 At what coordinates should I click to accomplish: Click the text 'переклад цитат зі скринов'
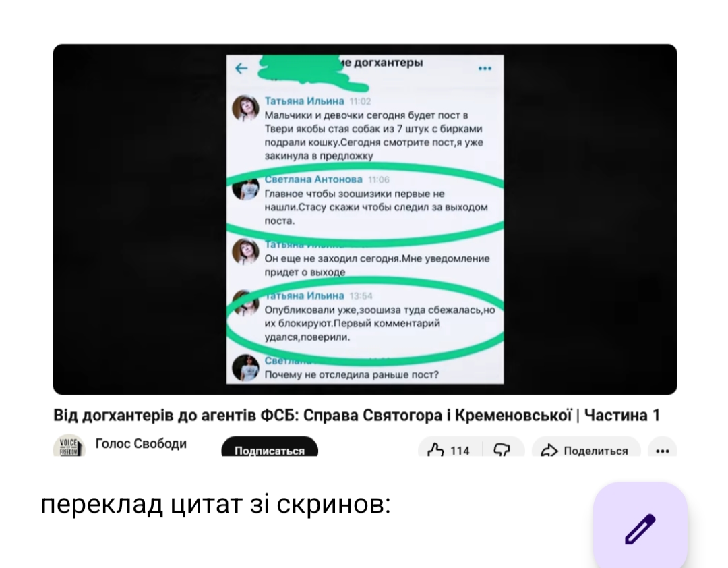tap(216, 503)
